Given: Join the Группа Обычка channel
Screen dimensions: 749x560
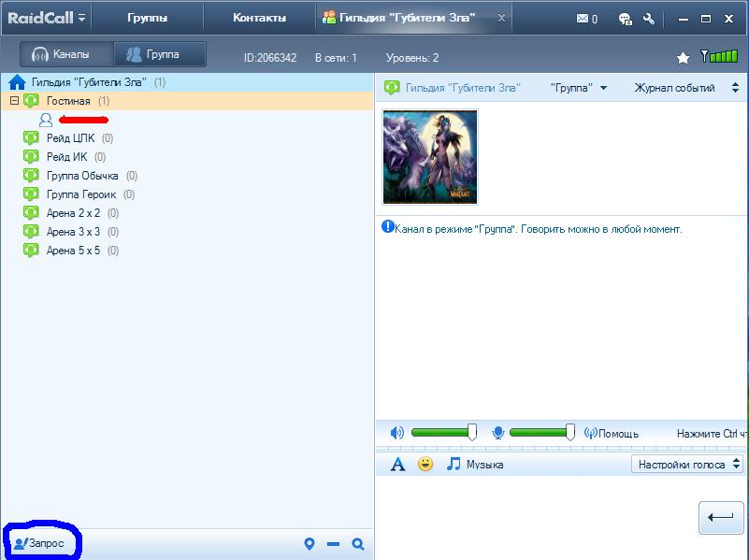Looking at the screenshot, I should click(82, 176).
